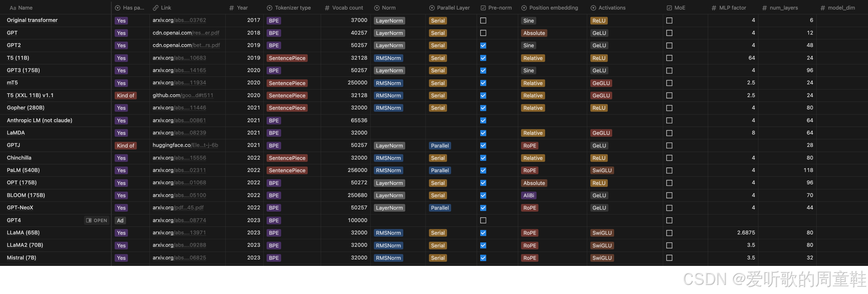Open num_layers column header menu

click(x=787, y=8)
